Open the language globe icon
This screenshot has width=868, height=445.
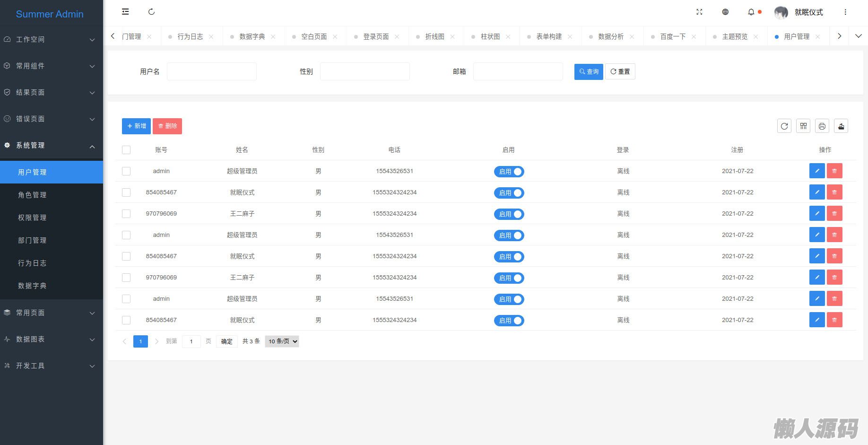point(725,12)
